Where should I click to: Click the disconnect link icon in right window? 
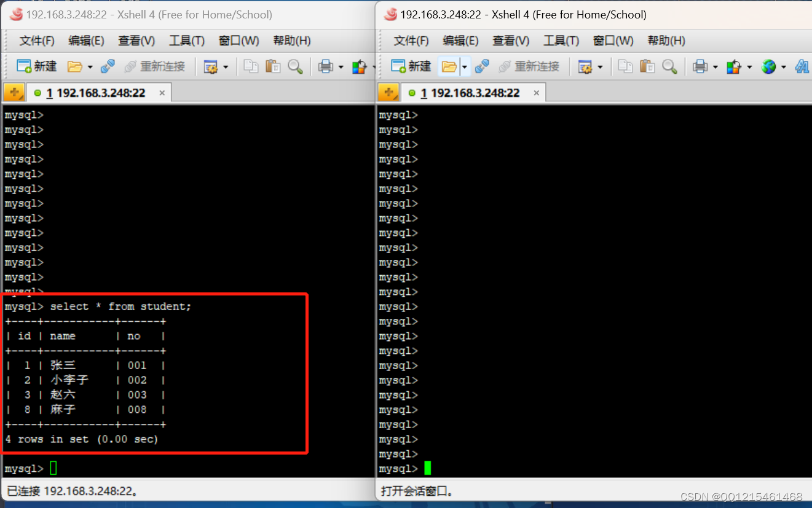tap(482, 66)
